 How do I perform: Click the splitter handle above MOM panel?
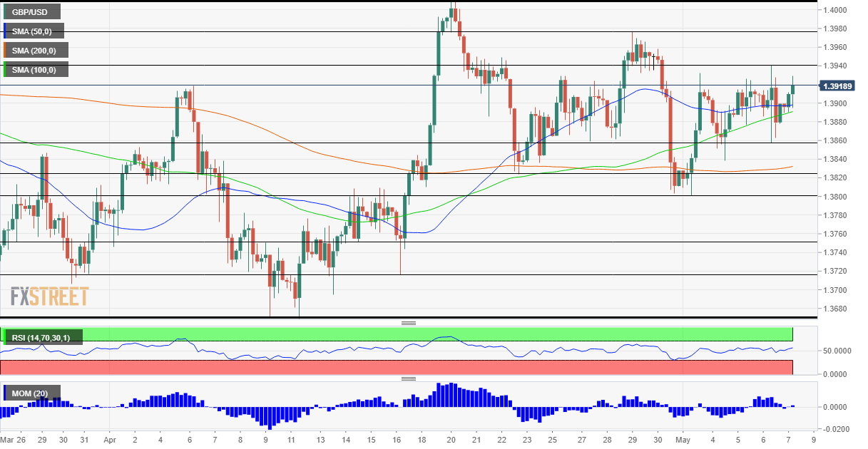tap(409, 378)
